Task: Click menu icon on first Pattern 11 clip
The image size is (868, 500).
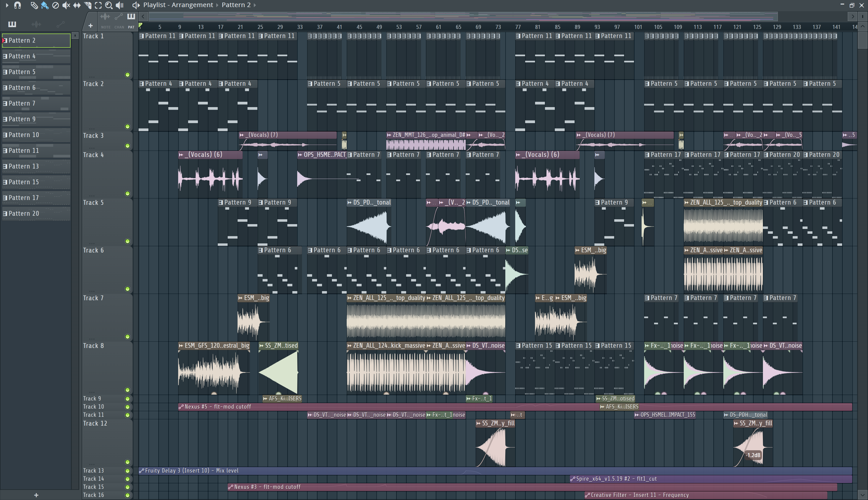Action: pos(141,36)
